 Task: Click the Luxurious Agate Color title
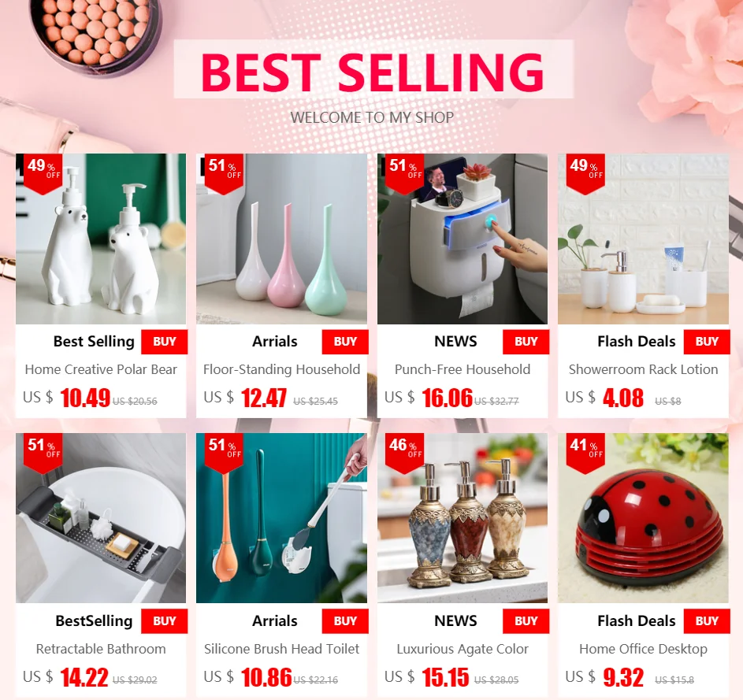click(463, 649)
